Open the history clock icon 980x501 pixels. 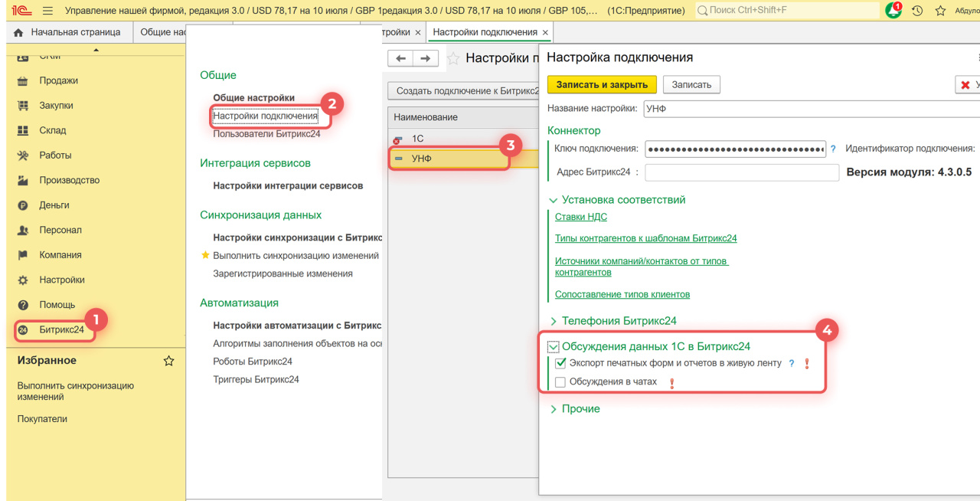coord(917,11)
